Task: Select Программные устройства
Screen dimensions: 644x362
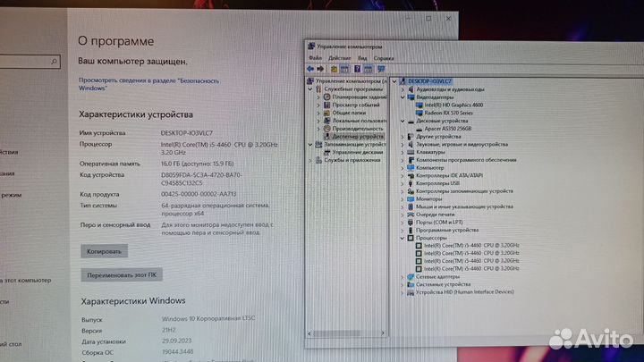Action: 447,231
